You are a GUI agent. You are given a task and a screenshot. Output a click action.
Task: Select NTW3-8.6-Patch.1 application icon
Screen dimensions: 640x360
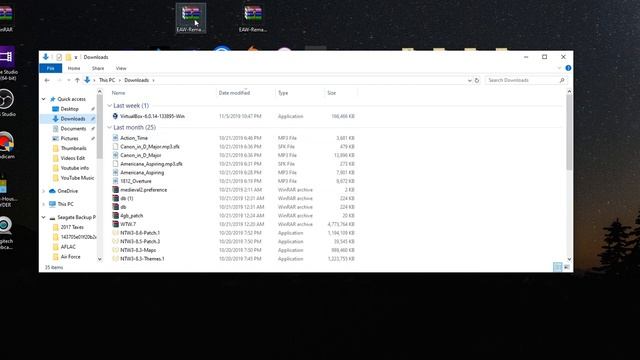116,233
